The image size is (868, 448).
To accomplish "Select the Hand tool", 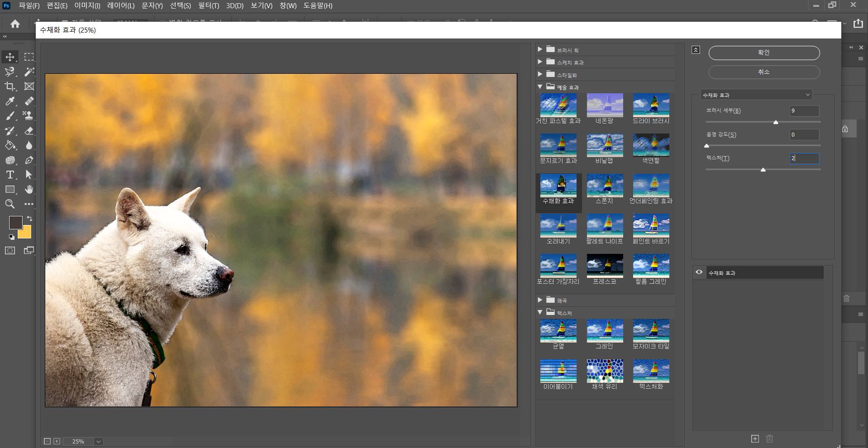I will coord(29,190).
